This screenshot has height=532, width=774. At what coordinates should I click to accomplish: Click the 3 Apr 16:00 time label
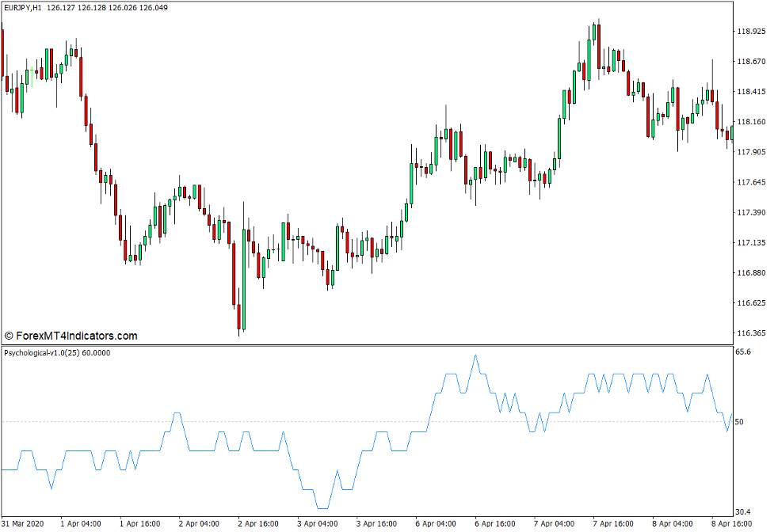(x=378, y=523)
